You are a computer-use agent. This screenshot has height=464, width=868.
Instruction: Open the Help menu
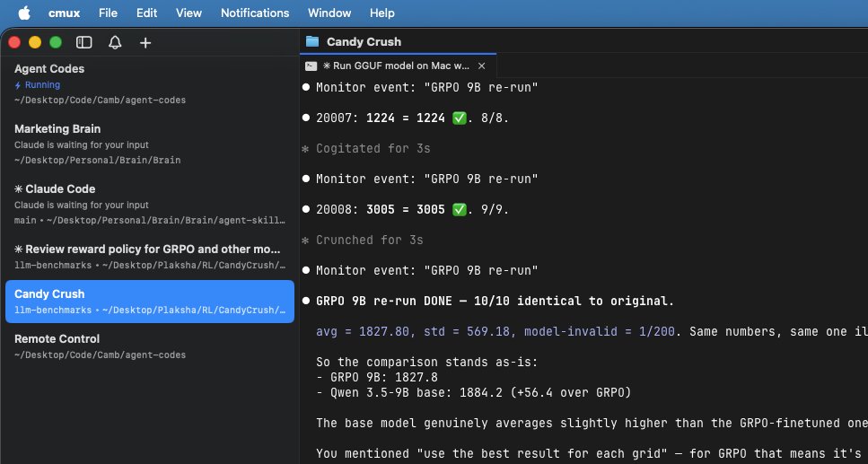382,13
